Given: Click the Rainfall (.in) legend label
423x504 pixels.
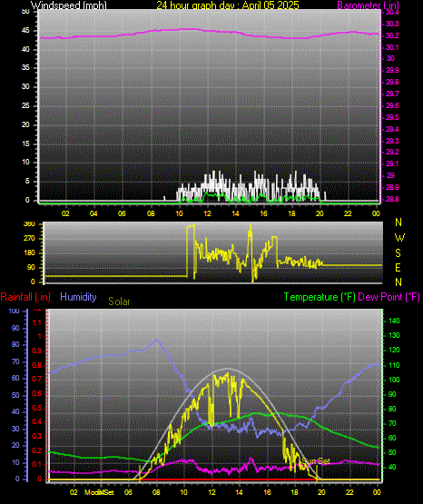Looking at the screenshot, I should click(25, 297).
